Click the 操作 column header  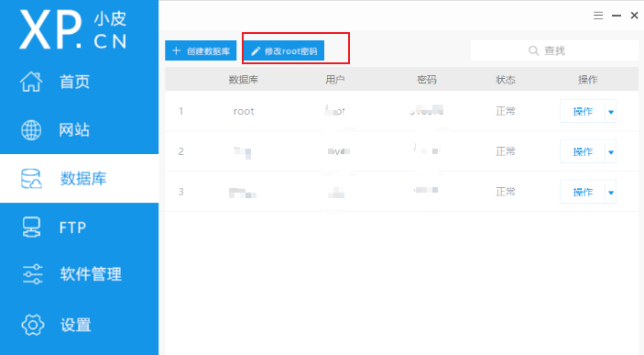588,80
